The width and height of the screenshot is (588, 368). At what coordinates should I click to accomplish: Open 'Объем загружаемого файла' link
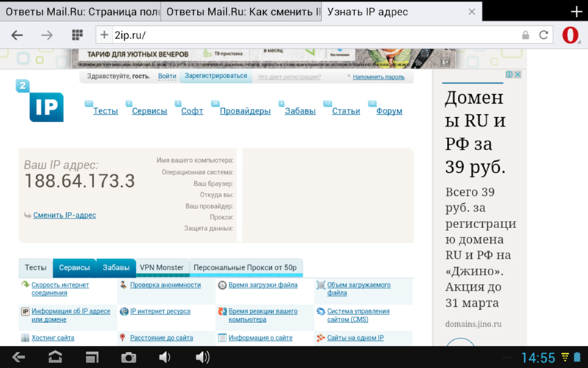click(x=359, y=289)
